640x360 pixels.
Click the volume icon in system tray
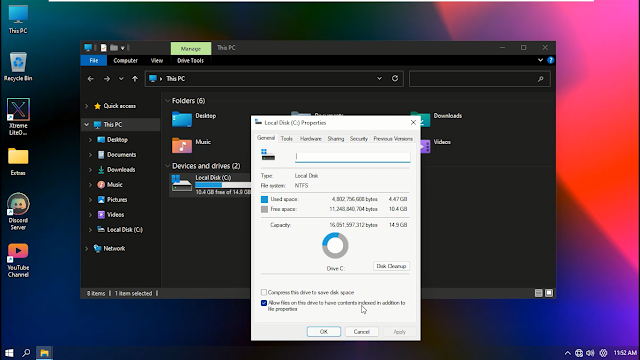pyautogui.click(x=590, y=353)
